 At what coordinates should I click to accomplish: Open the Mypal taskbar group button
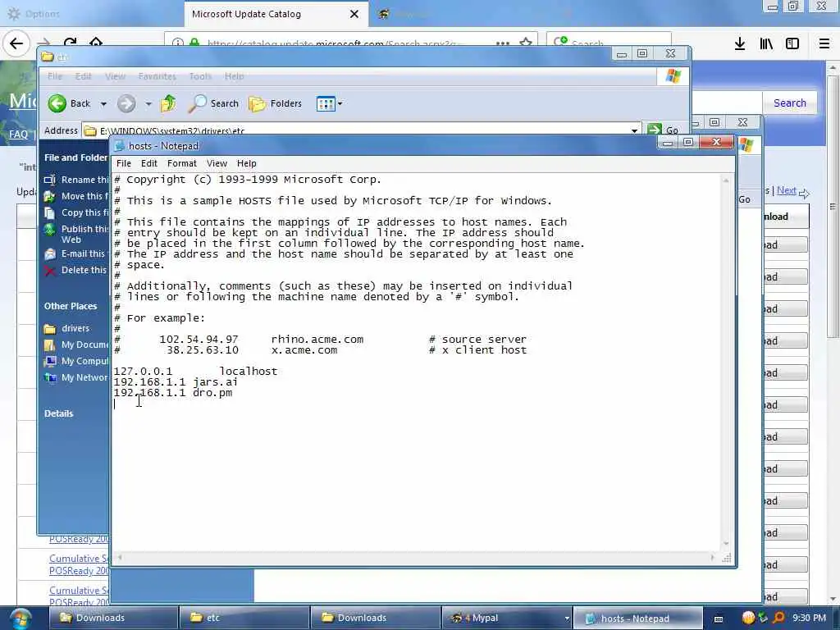click(x=506, y=618)
